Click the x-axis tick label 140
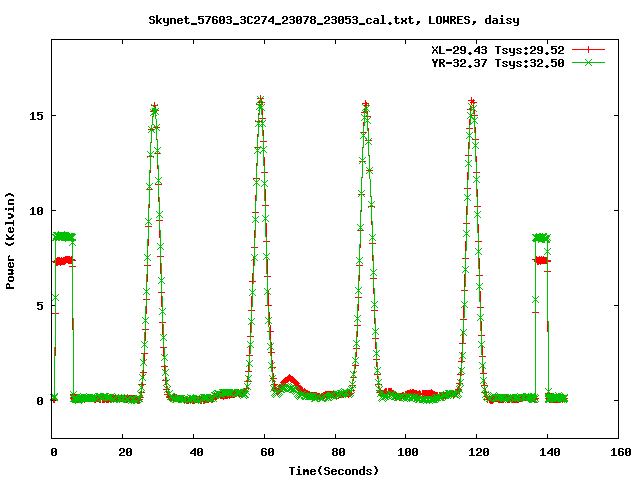The width and height of the screenshot is (640, 480). click(550, 452)
